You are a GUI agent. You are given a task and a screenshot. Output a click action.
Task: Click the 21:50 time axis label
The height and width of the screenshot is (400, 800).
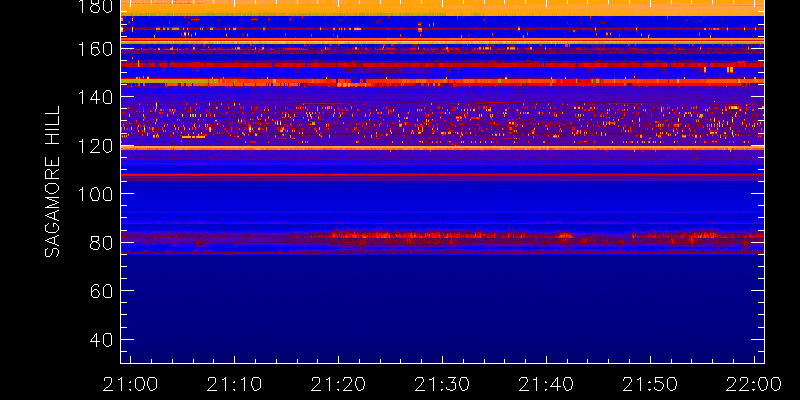(650, 384)
